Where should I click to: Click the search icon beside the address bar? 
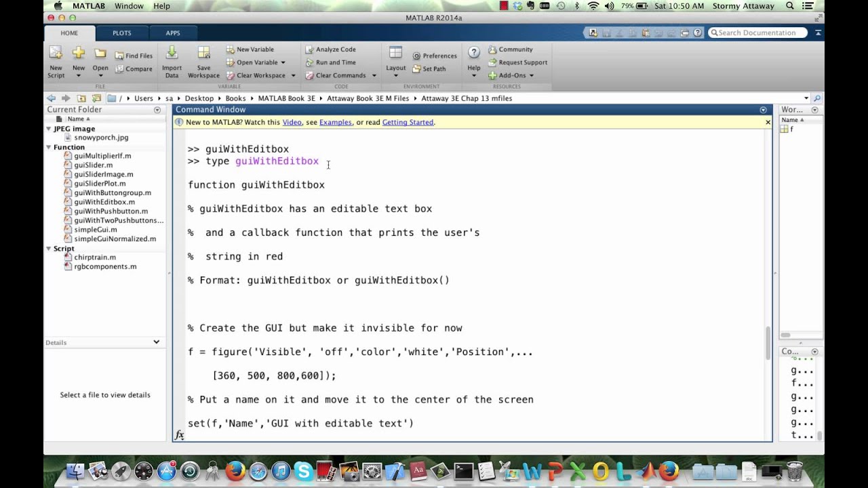817,98
